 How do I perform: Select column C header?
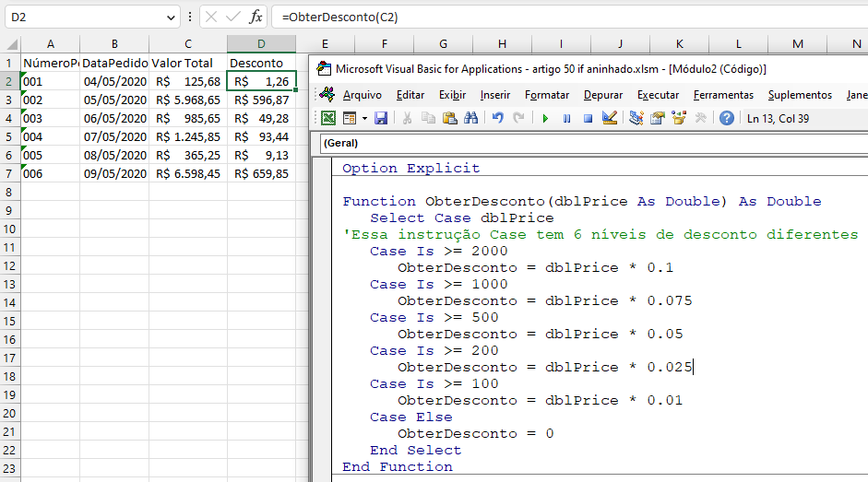click(x=188, y=43)
